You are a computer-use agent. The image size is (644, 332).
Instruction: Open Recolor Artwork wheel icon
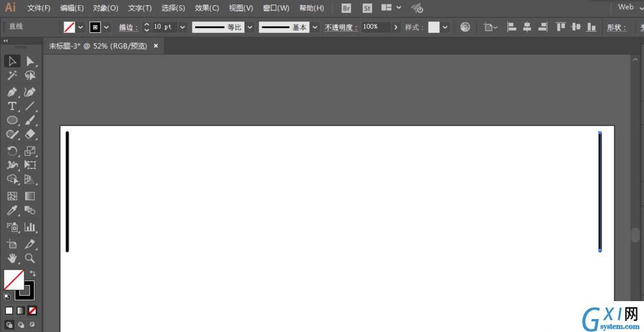465,27
